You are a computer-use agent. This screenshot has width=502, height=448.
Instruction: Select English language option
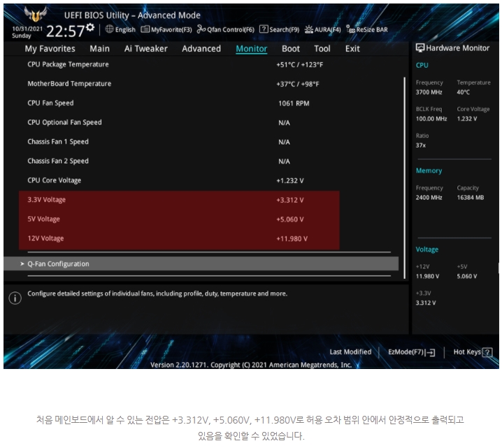click(125, 29)
